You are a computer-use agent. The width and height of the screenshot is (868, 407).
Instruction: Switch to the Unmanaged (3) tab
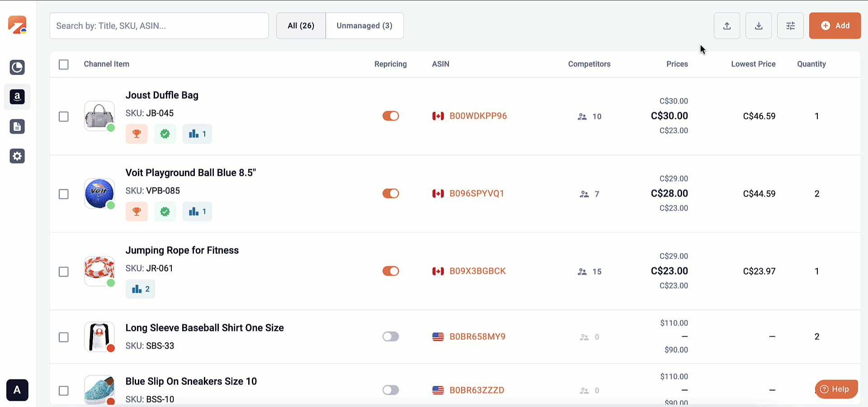(x=364, y=26)
